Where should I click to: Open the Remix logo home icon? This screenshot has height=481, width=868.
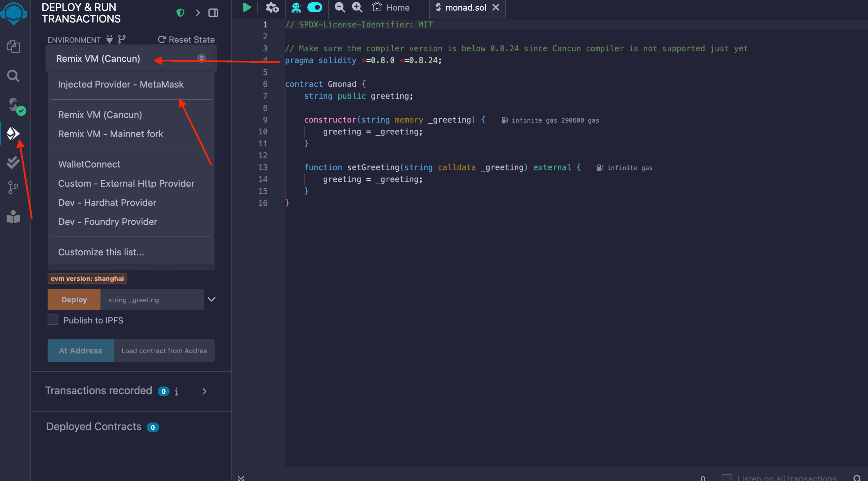pyautogui.click(x=14, y=14)
